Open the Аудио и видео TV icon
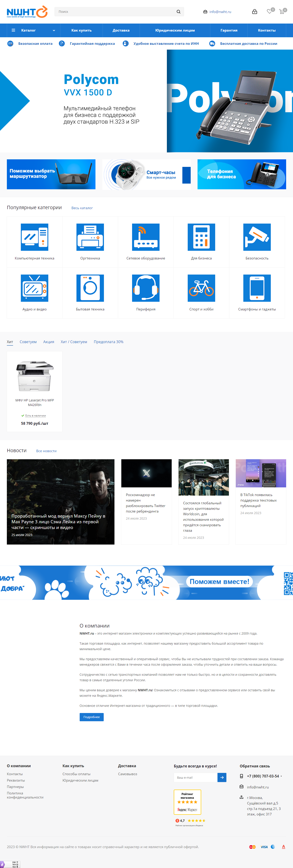 pyautogui.click(x=34, y=288)
